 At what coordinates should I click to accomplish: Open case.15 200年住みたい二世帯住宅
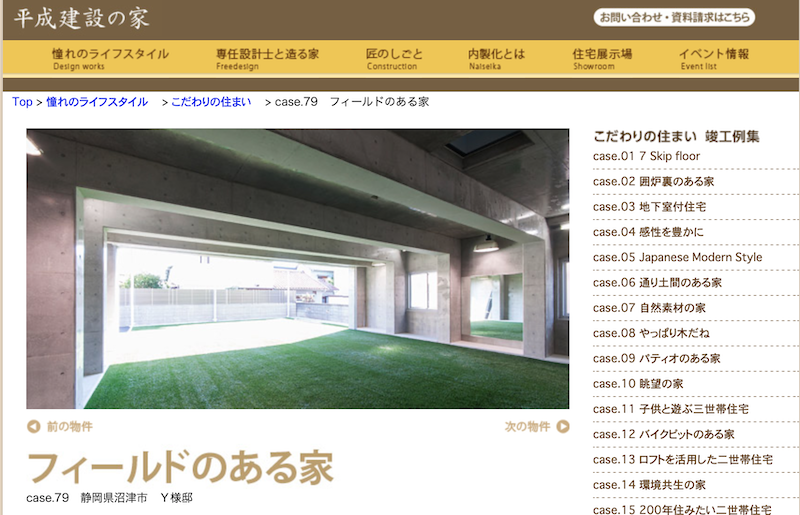pos(682,509)
